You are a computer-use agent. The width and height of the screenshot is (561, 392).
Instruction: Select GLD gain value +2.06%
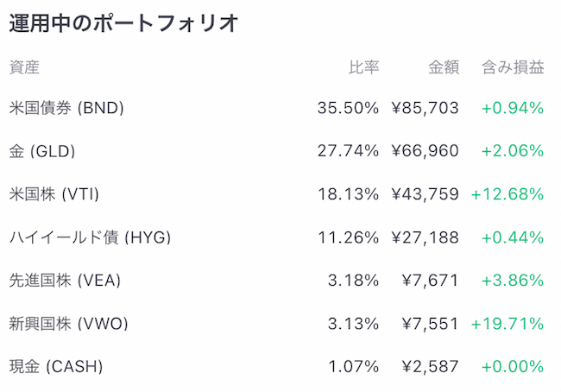click(513, 151)
